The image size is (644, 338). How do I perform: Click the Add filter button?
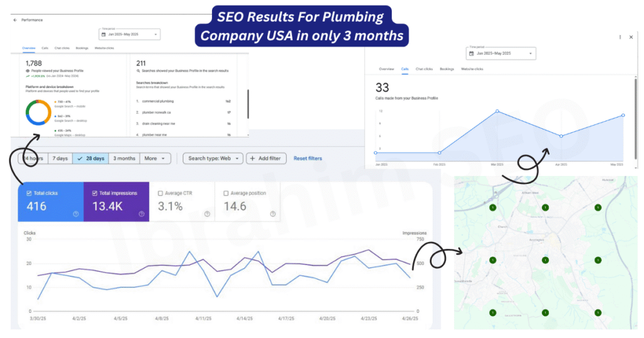(x=267, y=158)
